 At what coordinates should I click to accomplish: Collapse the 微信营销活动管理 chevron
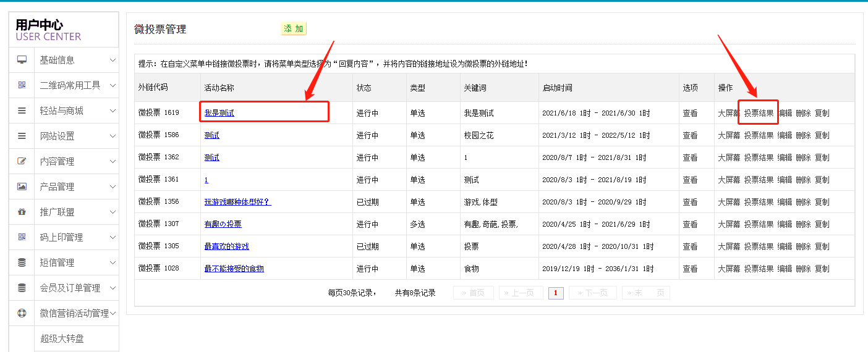pyautogui.click(x=113, y=313)
